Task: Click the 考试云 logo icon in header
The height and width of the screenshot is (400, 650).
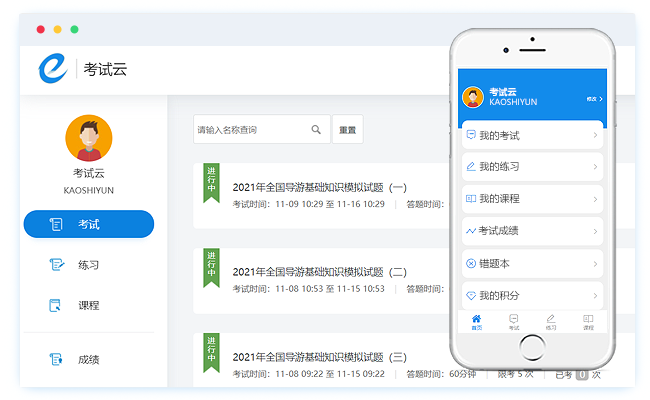Action: coord(52,68)
